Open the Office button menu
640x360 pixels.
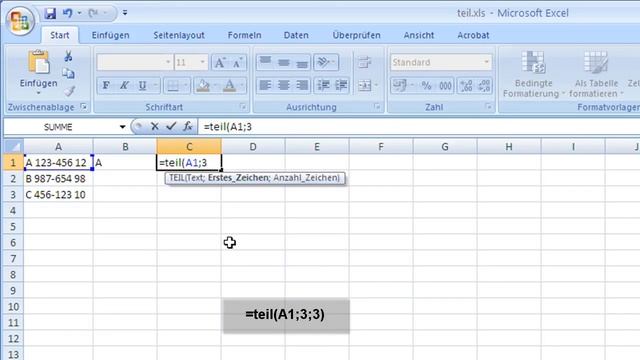tap(19, 20)
